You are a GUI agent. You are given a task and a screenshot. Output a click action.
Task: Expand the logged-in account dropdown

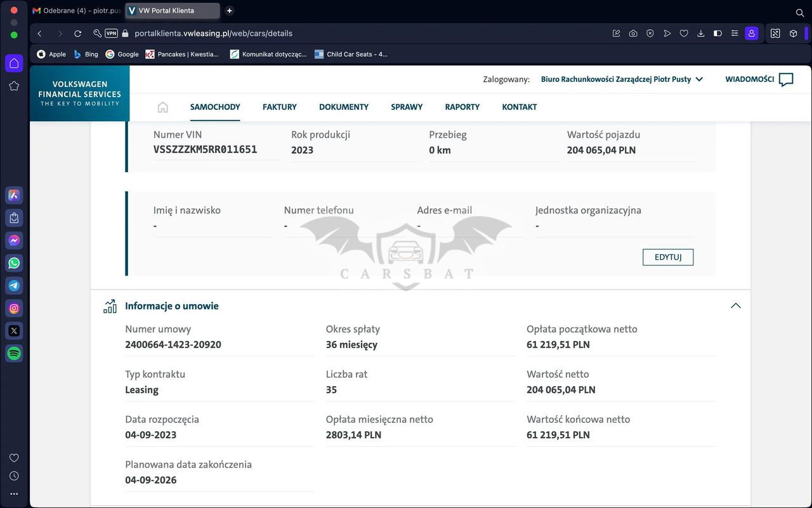point(699,79)
